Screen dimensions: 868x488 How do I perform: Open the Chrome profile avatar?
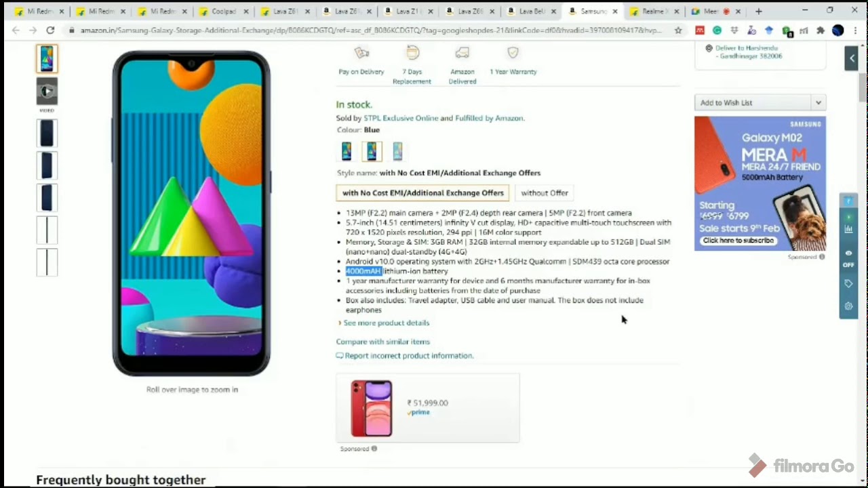[x=838, y=30]
